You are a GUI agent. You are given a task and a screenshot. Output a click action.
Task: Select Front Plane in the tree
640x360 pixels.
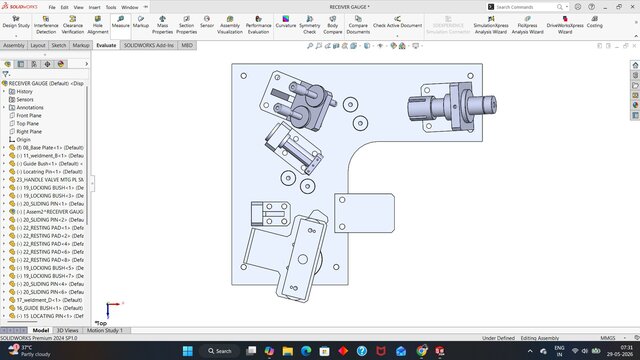pos(29,116)
